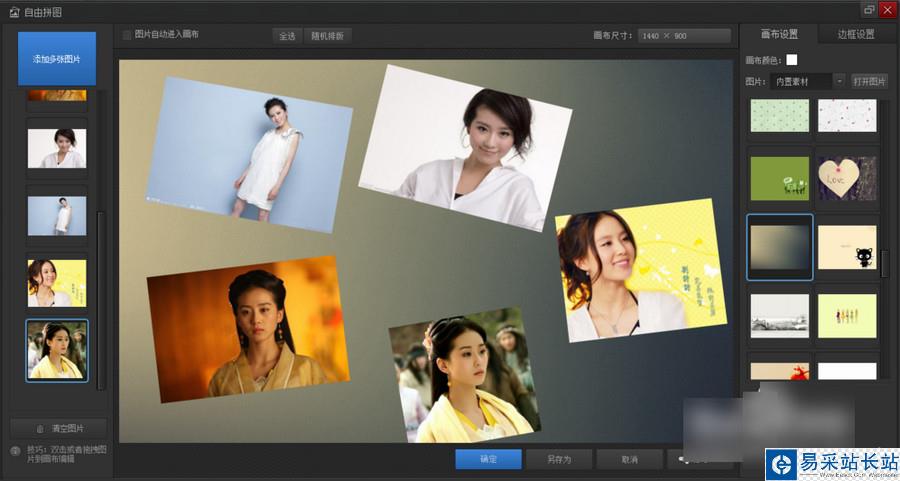Click the trash icon on 清空图片
The image size is (900, 481).
pyautogui.click(x=40, y=429)
